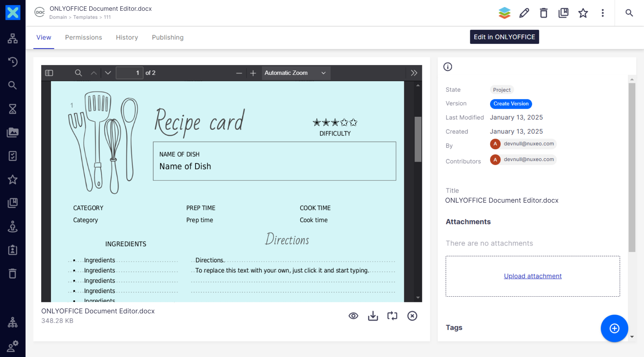
Task: Remove the file with the circled X icon
Action: click(412, 316)
